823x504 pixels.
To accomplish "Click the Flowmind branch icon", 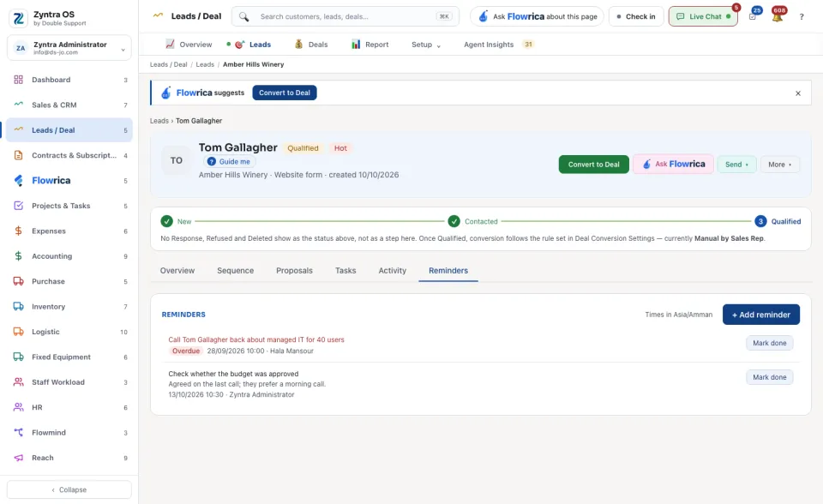I will pos(18,433).
